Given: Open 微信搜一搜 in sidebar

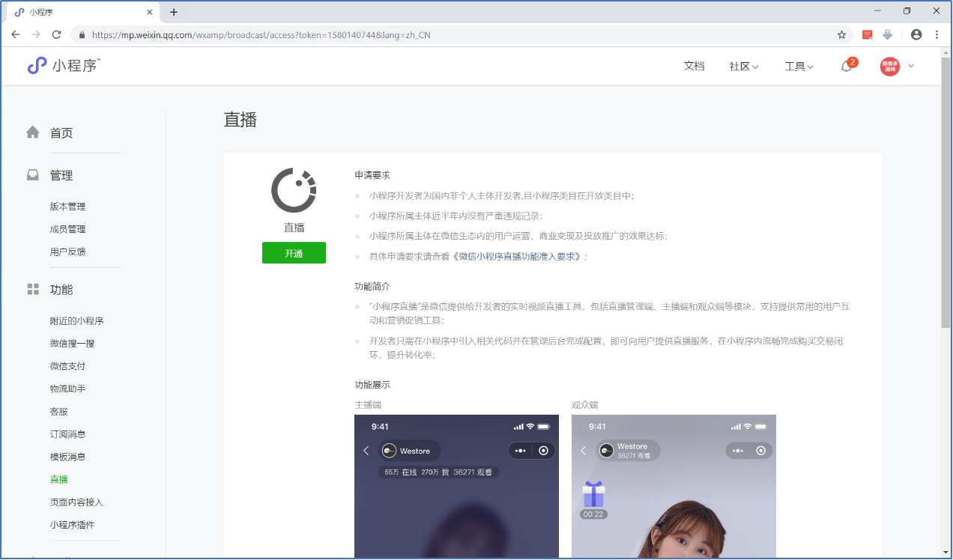Looking at the screenshot, I should coord(73,344).
